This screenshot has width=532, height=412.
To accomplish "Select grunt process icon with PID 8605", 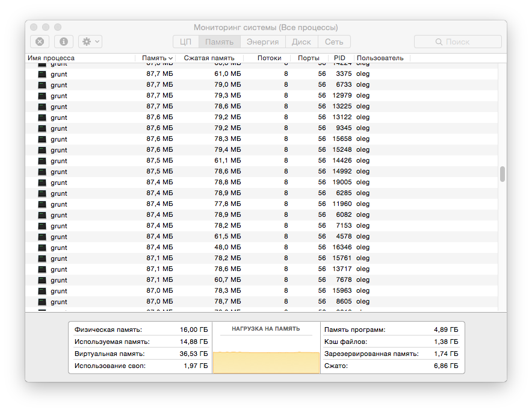I will point(42,302).
